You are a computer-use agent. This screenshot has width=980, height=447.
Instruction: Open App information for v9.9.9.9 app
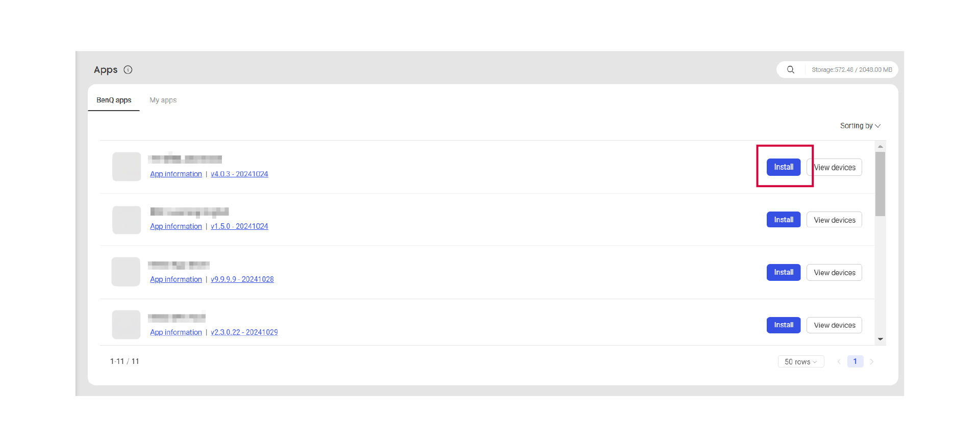pyautogui.click(x=176, y=279)
